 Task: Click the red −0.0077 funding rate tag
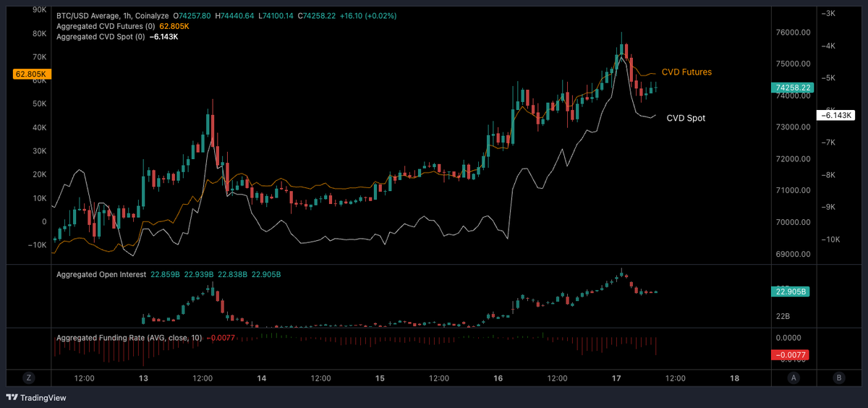tap(791, 355)
